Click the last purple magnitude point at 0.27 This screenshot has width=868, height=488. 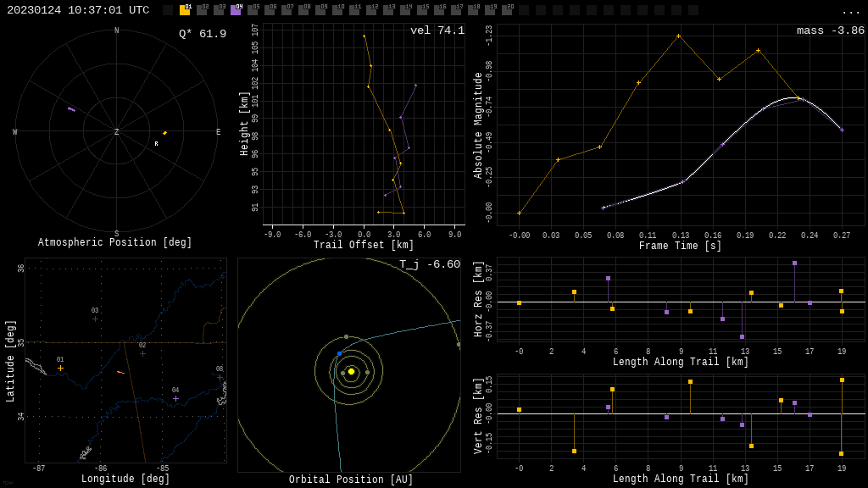[842, 130]
